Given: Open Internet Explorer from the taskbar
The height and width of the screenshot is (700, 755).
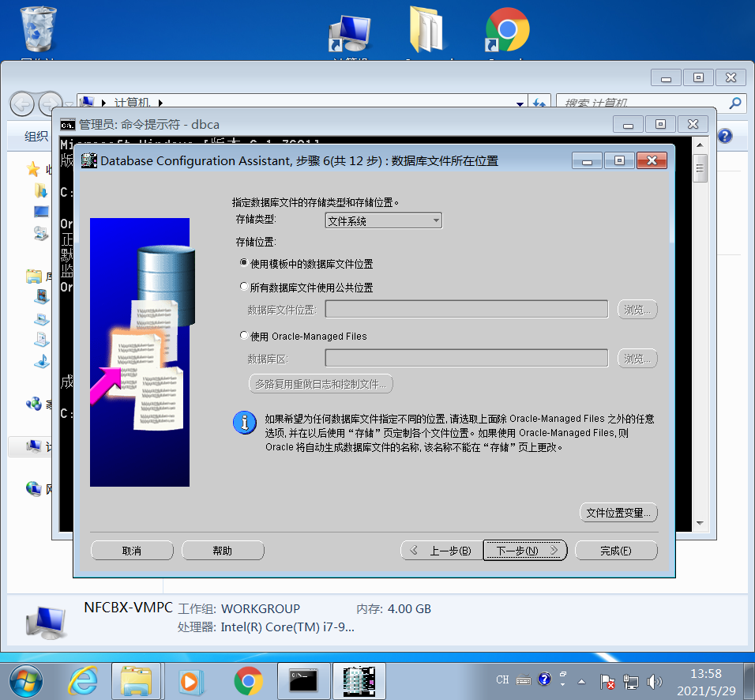Looking at the screenshot, I should tap(84, 679).
